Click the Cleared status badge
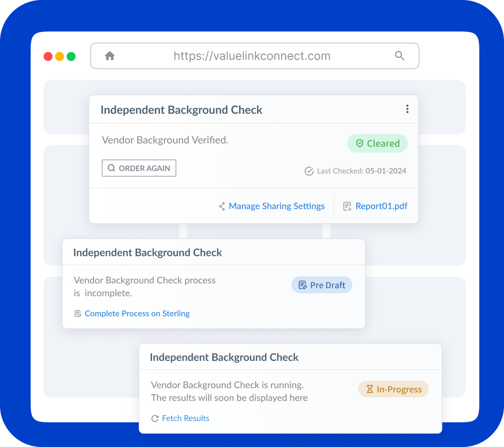 [x=378, y=143]
